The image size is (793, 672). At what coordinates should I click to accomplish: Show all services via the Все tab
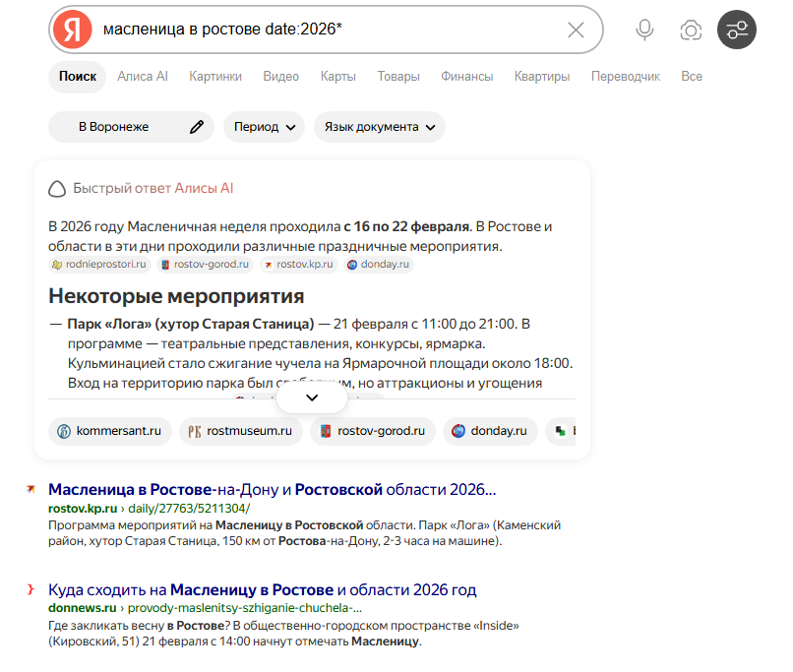[x=692, y=77]
